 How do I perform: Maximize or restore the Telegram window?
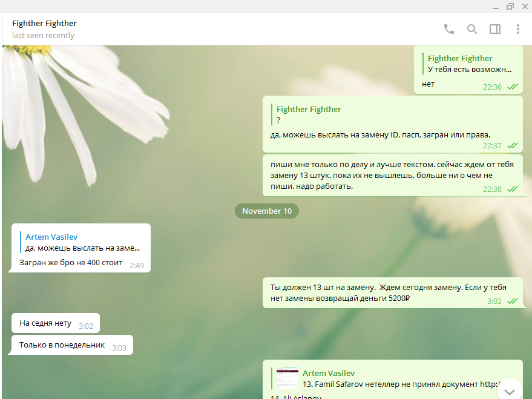pos(510,7)
